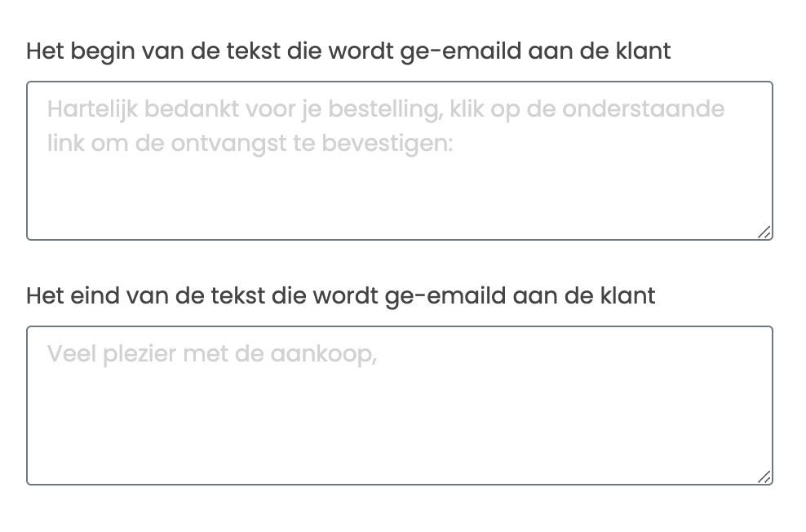Screen dimensions: 806x532
Task: Click the resize grip of the eind-text textarea
Action: click(764, 477)
